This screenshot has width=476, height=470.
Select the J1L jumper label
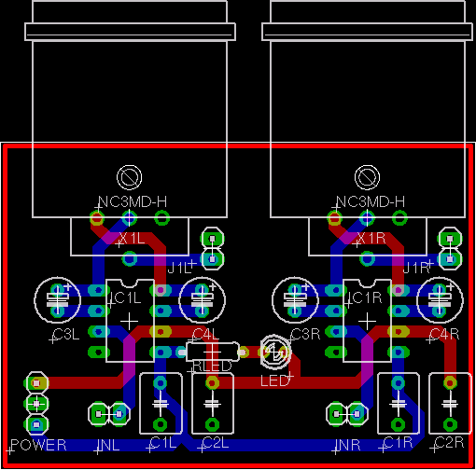tap(179, 268)
